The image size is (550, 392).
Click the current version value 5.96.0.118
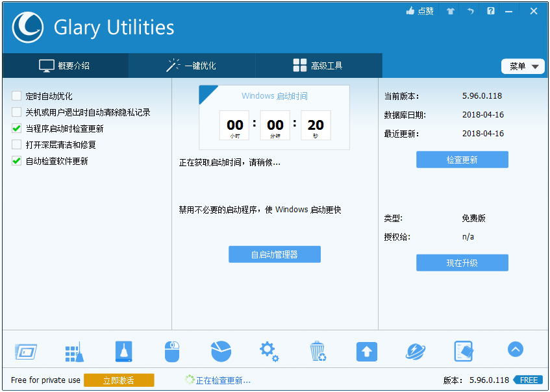(482, 96)
